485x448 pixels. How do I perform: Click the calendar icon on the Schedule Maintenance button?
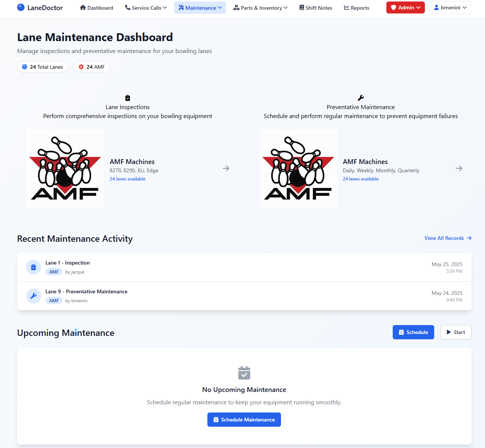click(216, 420)
